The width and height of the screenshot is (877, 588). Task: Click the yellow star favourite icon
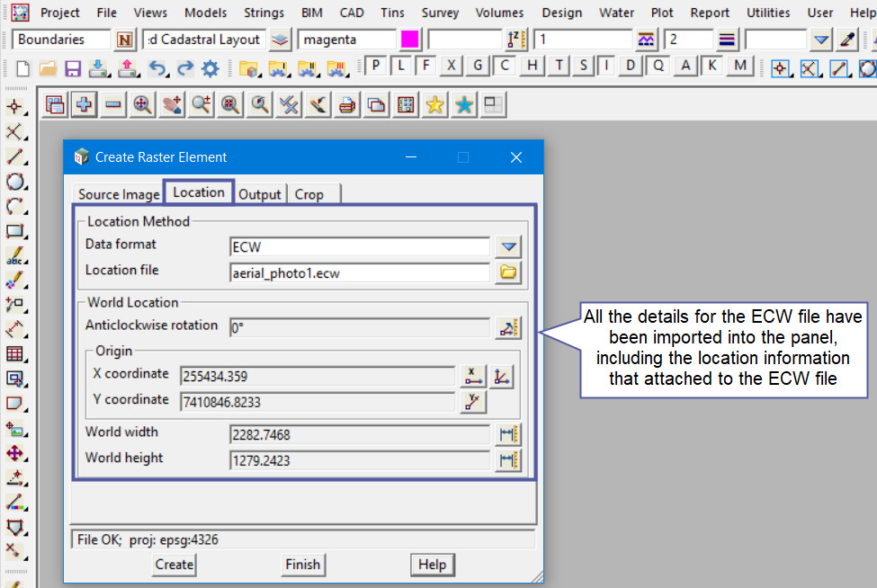click(x=434, y=104)
